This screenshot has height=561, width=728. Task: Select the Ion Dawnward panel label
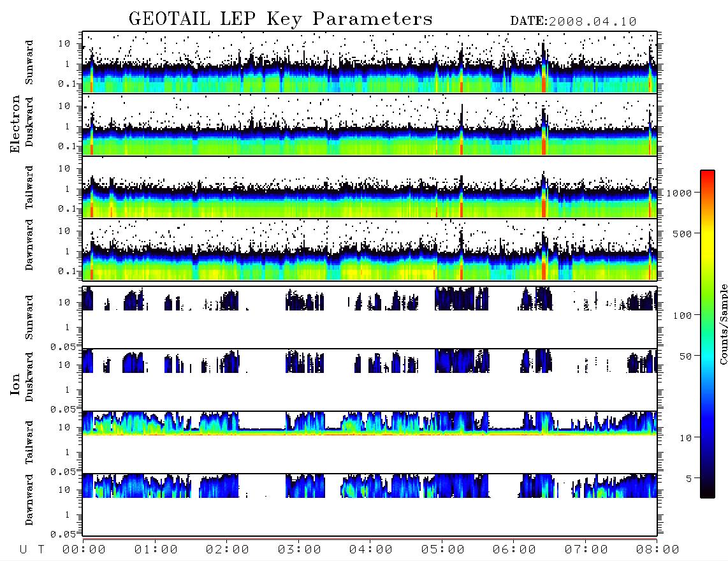tap(29, 500)
